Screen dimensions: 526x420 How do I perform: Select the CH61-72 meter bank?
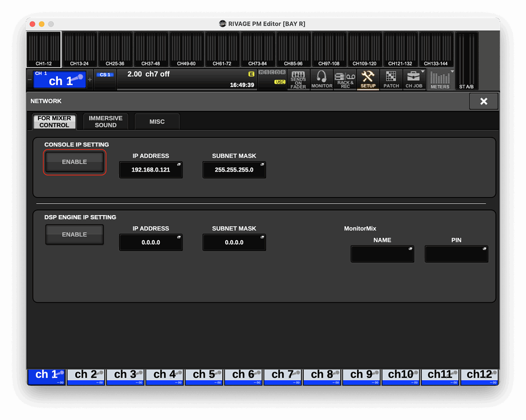click(x=222, y=49)
